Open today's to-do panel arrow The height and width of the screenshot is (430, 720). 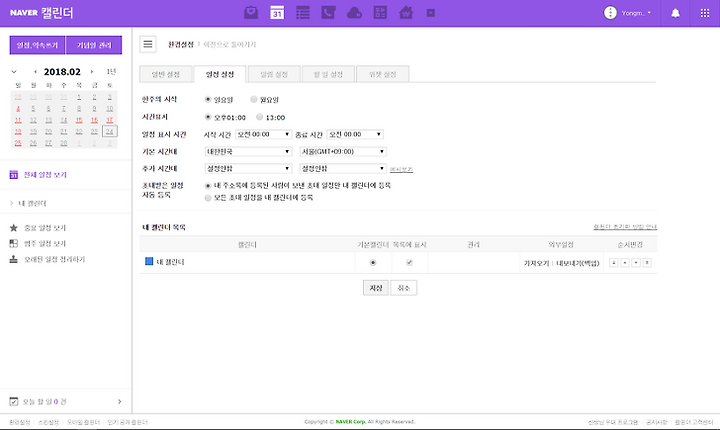119,402
